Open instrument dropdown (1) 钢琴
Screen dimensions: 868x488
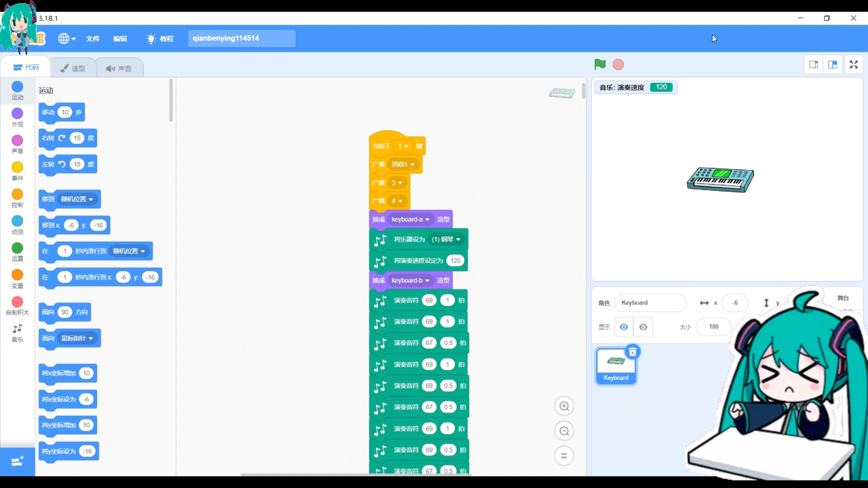(x=446, y=239)
